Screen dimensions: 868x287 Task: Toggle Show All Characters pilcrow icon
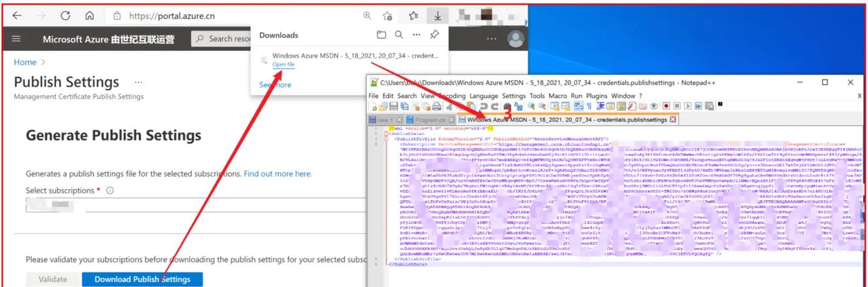coord(589,106)
